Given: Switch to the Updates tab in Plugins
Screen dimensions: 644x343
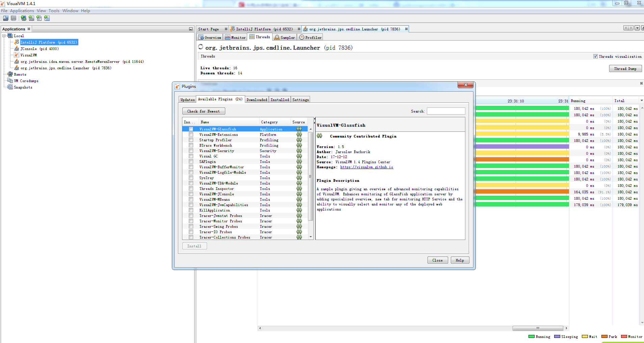Looking at the screenshot, I should 187,100.
